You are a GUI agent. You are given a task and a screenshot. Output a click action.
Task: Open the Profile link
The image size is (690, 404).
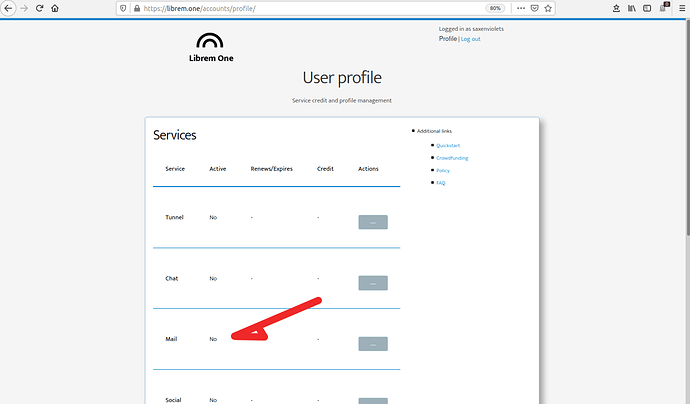(448, 39)
